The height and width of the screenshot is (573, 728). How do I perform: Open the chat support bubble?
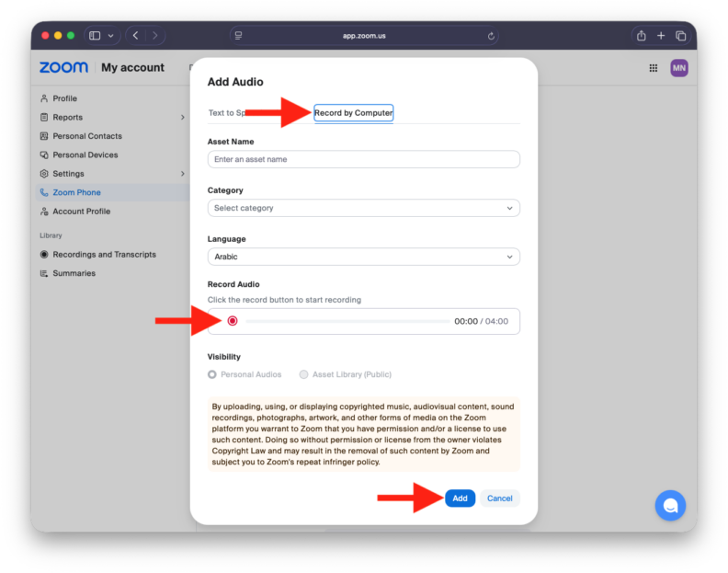[x=670, y=506]
